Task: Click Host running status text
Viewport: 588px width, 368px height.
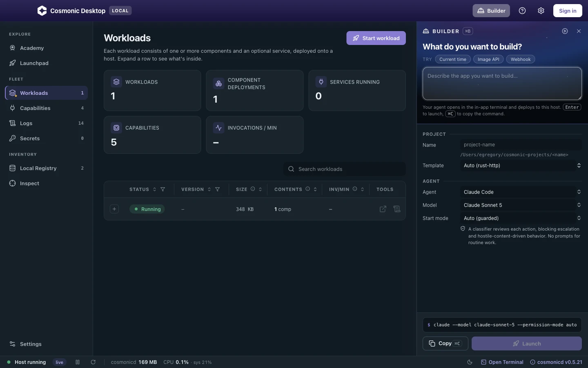Action: pyautogui.click(x=30, y=362)
